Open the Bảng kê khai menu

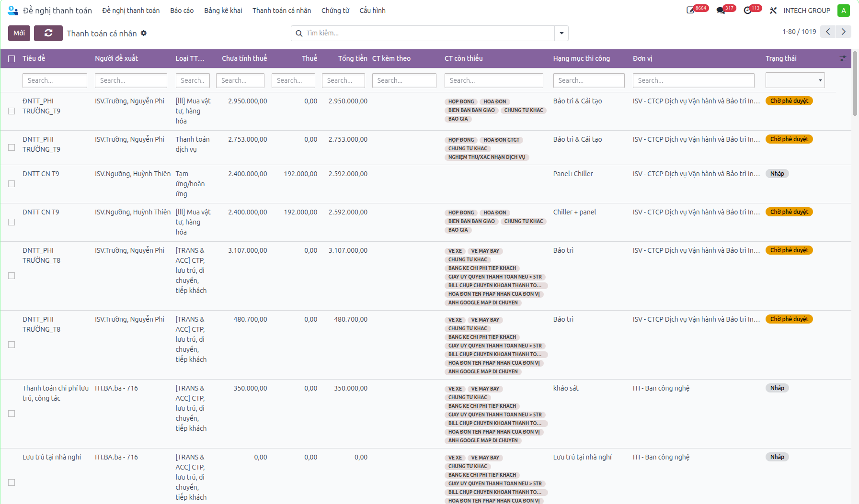pos(223,11)
